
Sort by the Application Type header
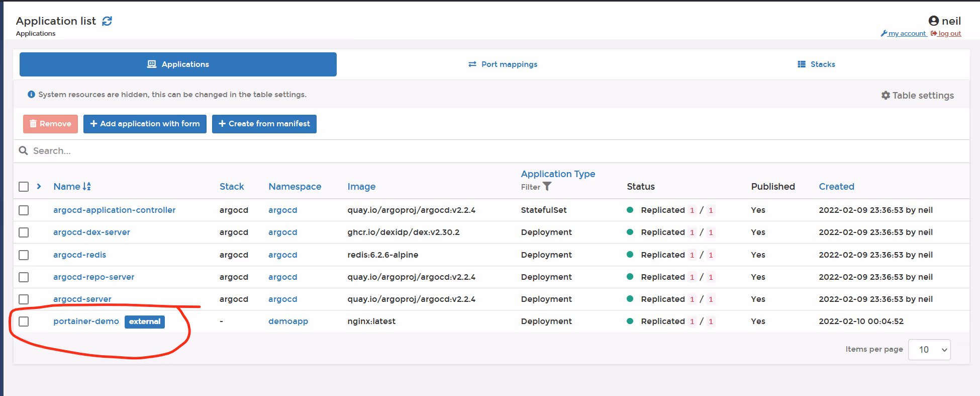tap(558, 174)
